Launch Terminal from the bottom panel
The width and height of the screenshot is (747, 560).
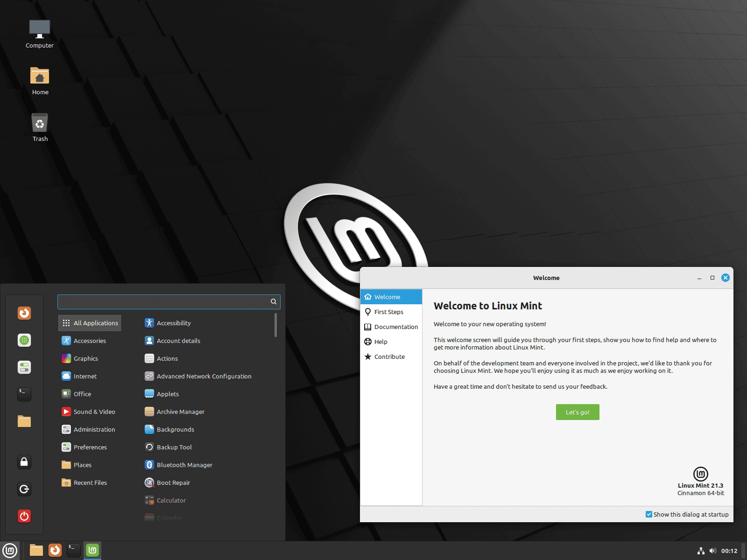[74, 551]
